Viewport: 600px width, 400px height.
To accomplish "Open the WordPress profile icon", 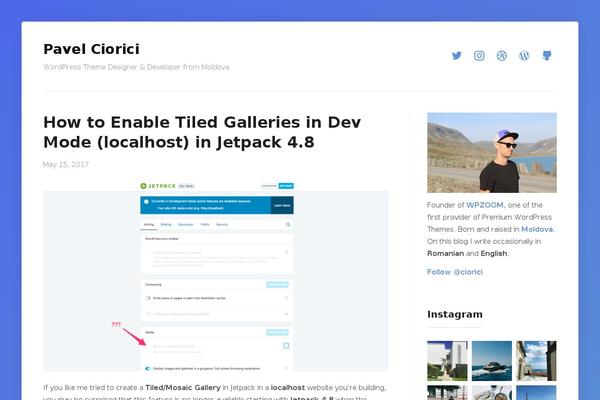I will (524, 56).
